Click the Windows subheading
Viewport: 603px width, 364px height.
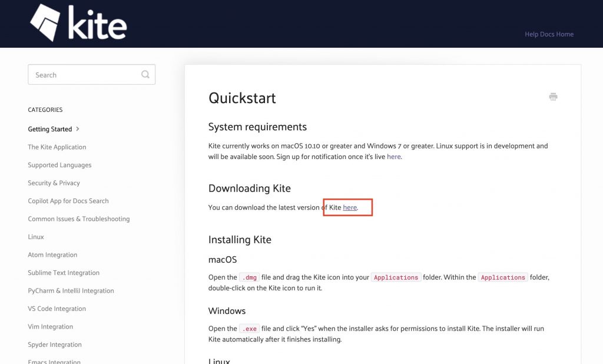click(x=227, y=311)
